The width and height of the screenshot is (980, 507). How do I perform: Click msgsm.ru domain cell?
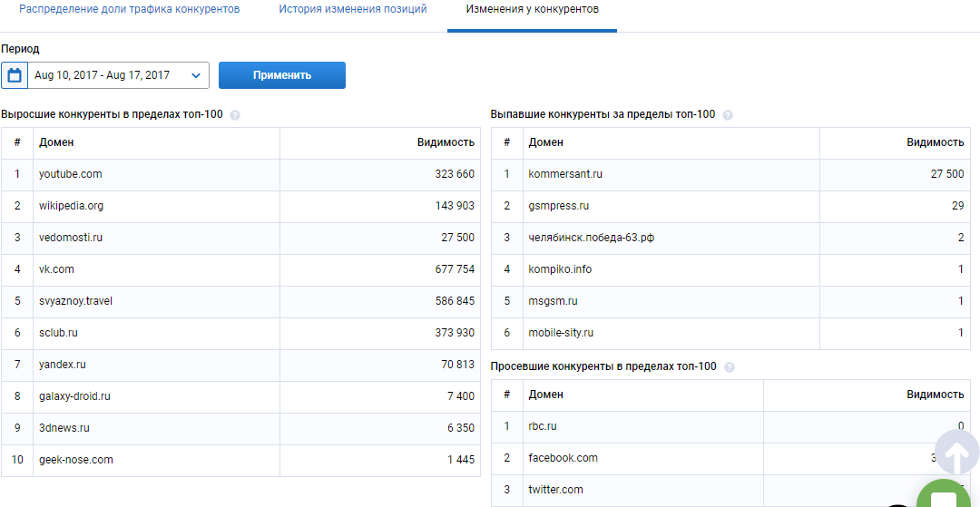tap(671, 302)
